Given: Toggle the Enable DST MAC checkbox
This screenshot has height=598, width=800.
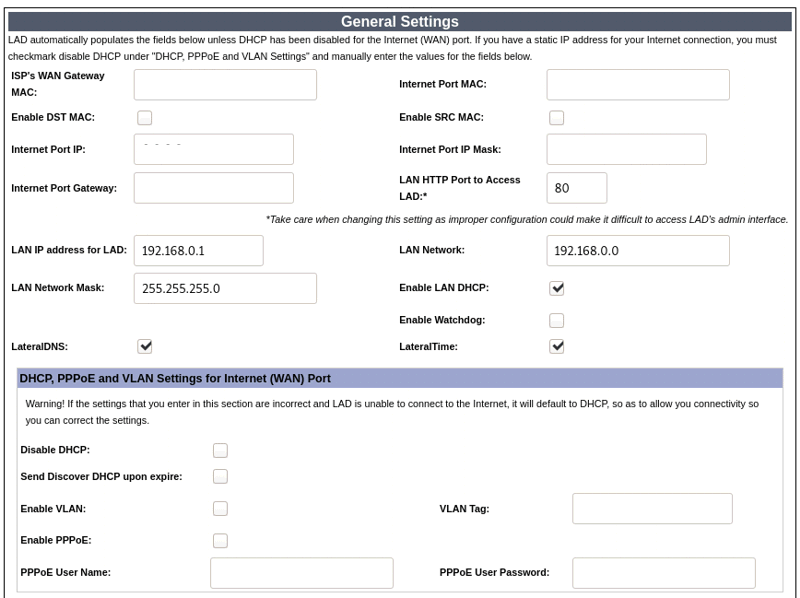Looking at the screenshot, I should pyautogui.click(x=144, y=118).
